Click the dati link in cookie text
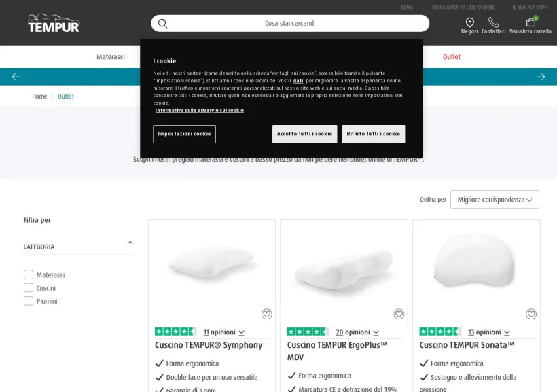Screen dimensions: 557x392 coord(298,81)
